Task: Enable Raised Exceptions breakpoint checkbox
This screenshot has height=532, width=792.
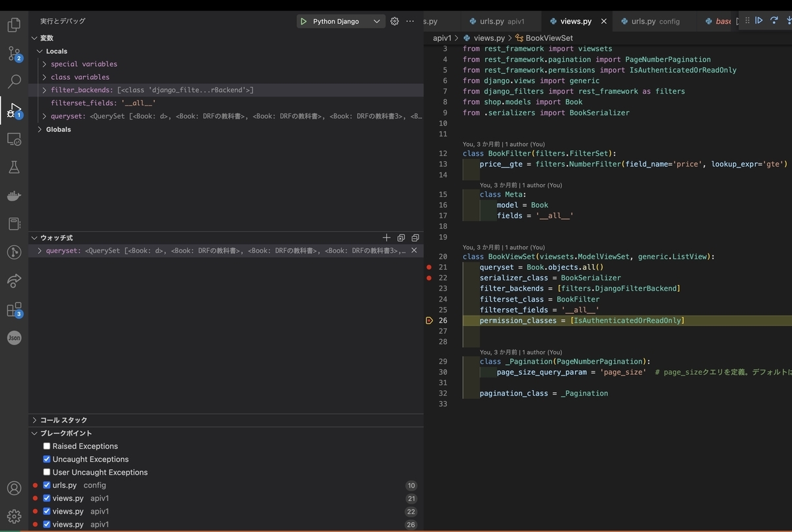Action: tap(47, 446)
